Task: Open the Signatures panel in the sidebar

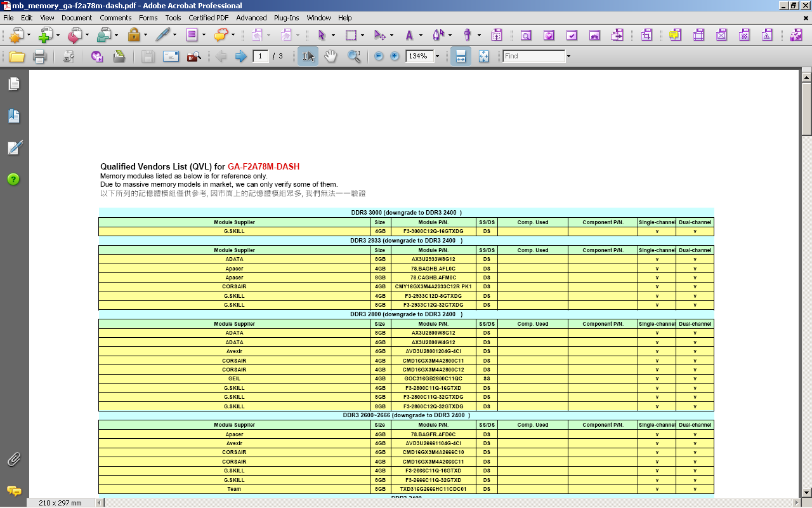Action: (14, 147)
